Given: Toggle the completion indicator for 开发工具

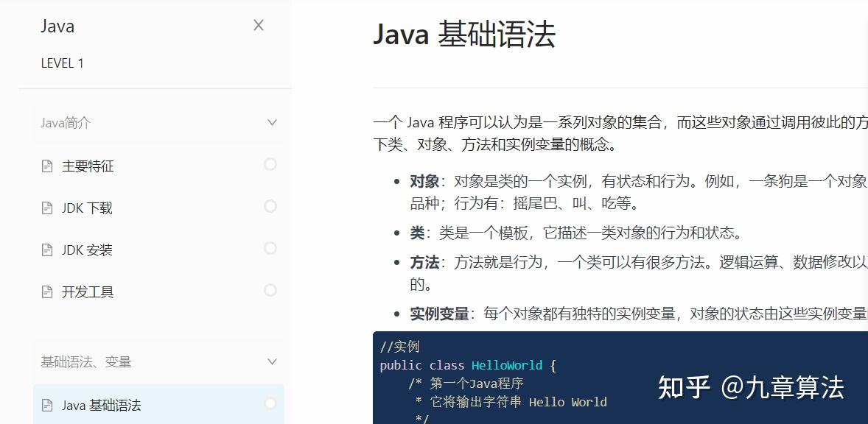Looking at the screenshot, I should [270, 291].
